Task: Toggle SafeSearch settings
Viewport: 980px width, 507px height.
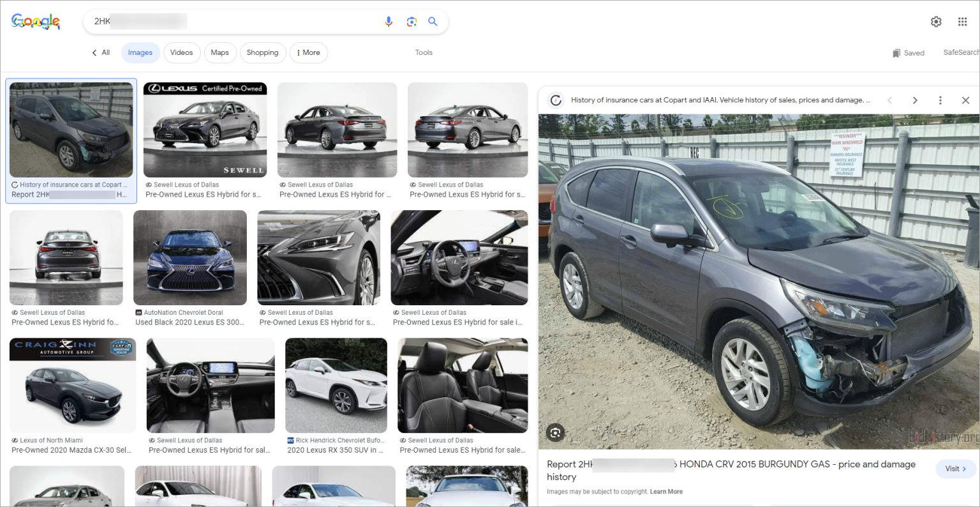Action: 960,52
